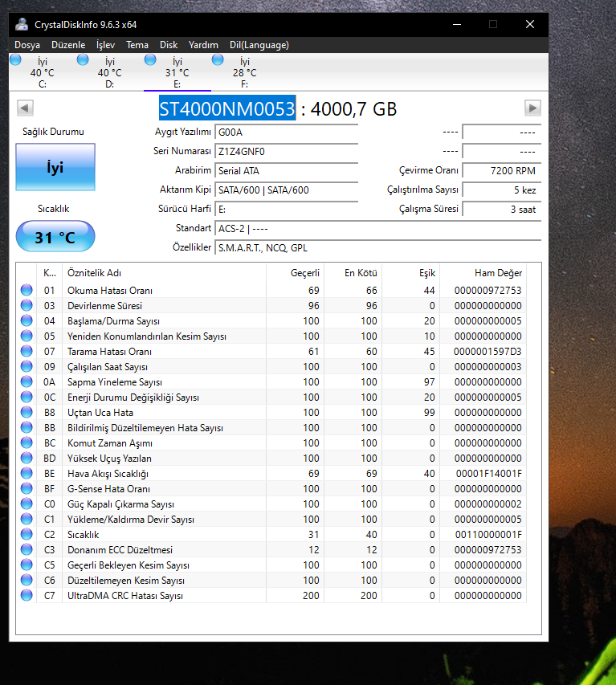This screenshot has height=685, width=616.
Task: Click the S.M.A.R.T., NCQ, GPL features field
Action: click(x=378, y=247)
